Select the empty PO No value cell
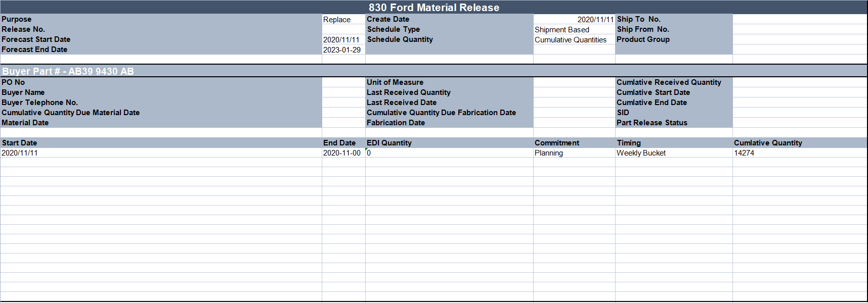Image resolution: width=868 pixels, height=303 pixels. tap(343, 82)
